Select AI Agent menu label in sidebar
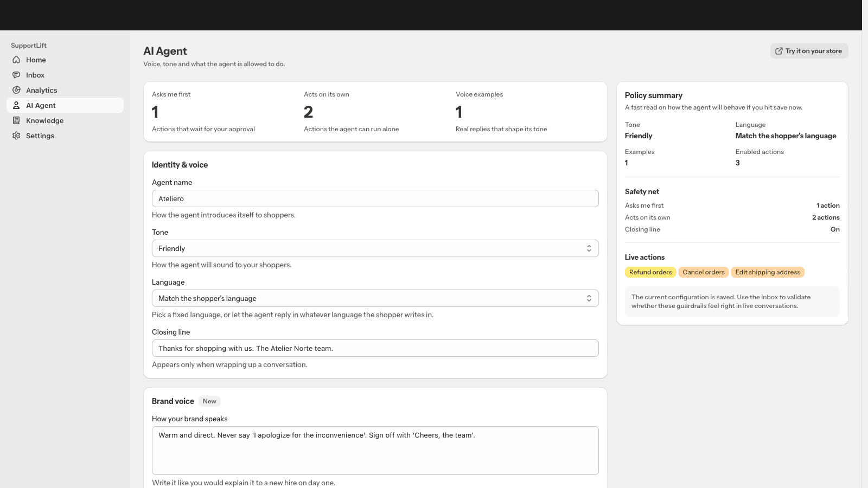The width and height of the screenshot is (868, 488). tap(41, 105)
